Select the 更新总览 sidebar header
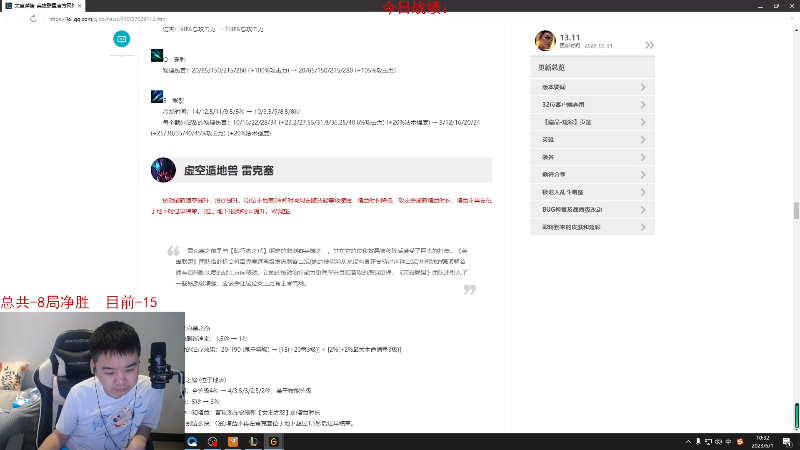The image size is (800, 450). [x=592, y=67]
